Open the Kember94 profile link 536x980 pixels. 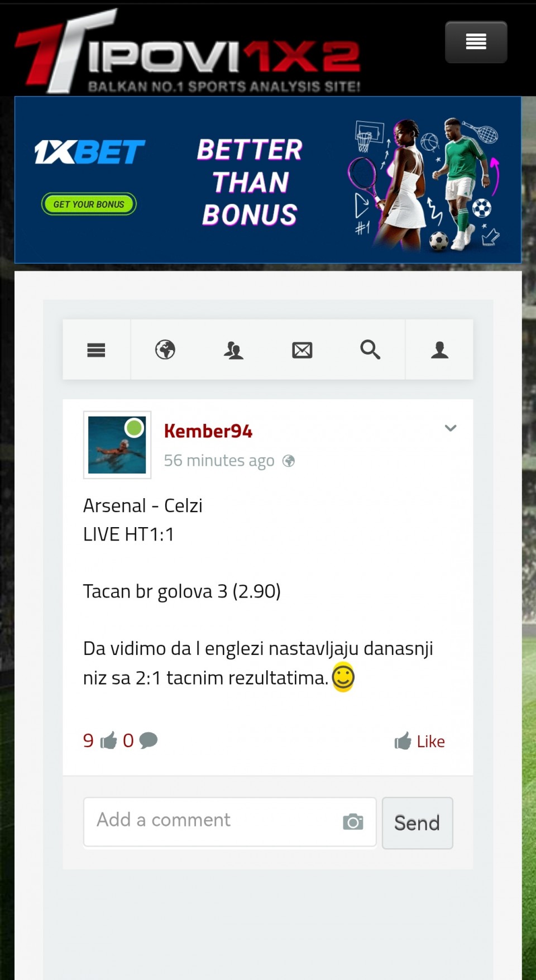pyautogui.click(x=208, y=431)
